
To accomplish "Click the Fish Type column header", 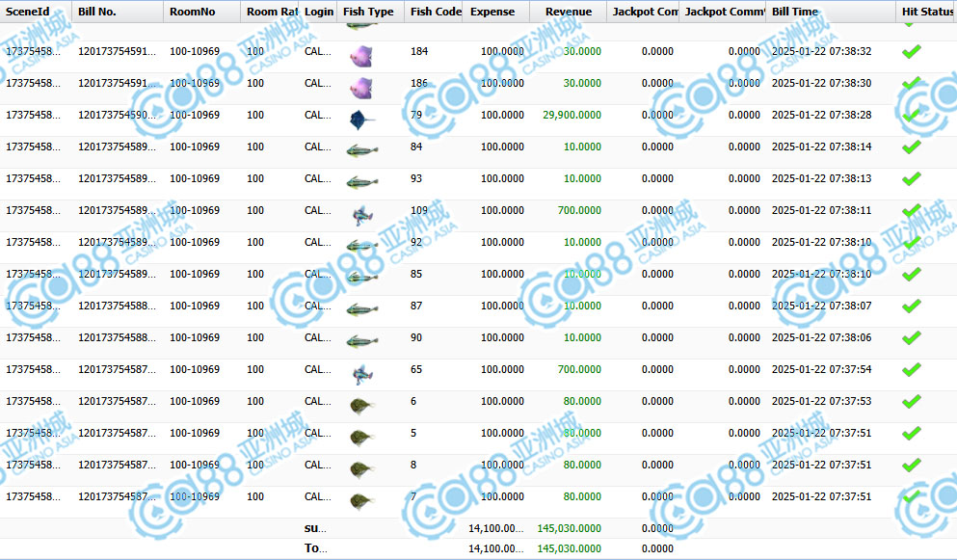I will (x=369, y=12).
